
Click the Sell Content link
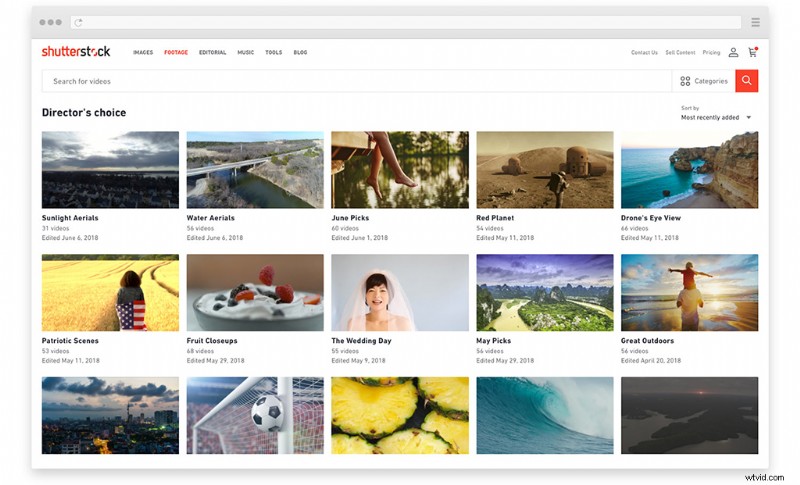(680, 53)
